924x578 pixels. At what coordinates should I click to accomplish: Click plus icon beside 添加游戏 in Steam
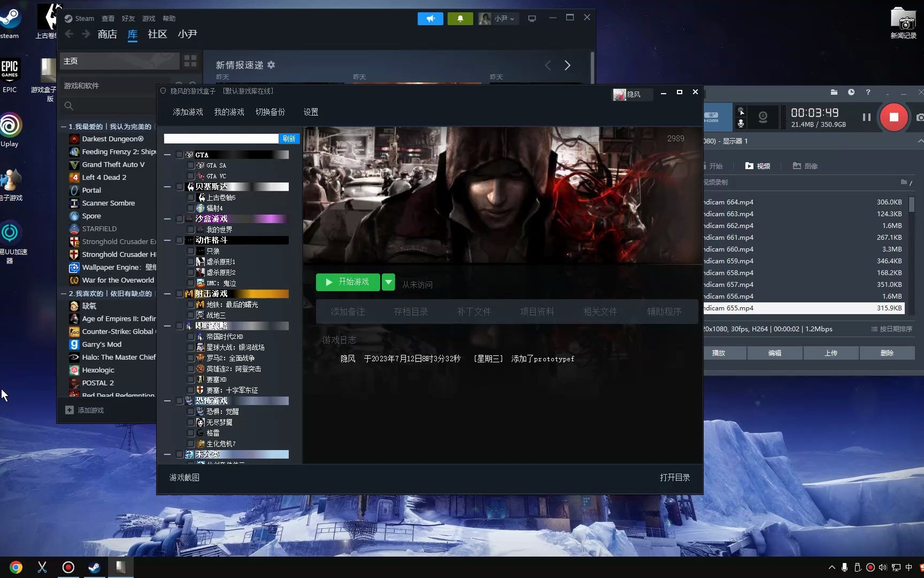(70, 410)
